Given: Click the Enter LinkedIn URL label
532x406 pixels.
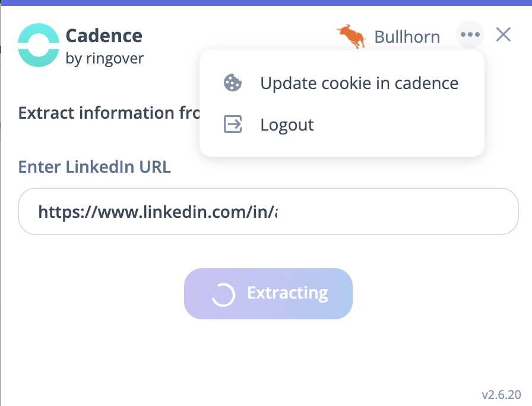Looking at the screenshot, I should tap(94, 167).
